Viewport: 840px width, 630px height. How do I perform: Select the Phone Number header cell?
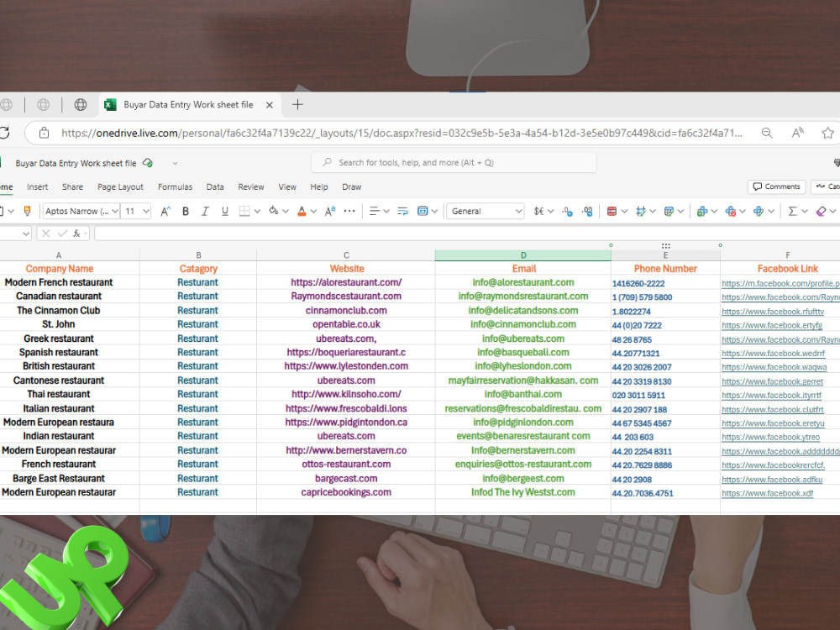(x=665, y=269)
